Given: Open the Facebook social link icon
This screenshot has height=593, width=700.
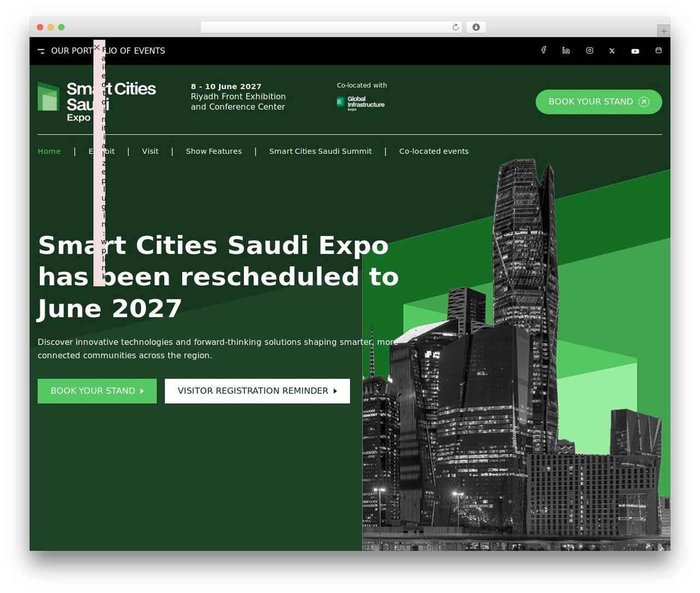Looking at the screenshot, I should [544, 50].
